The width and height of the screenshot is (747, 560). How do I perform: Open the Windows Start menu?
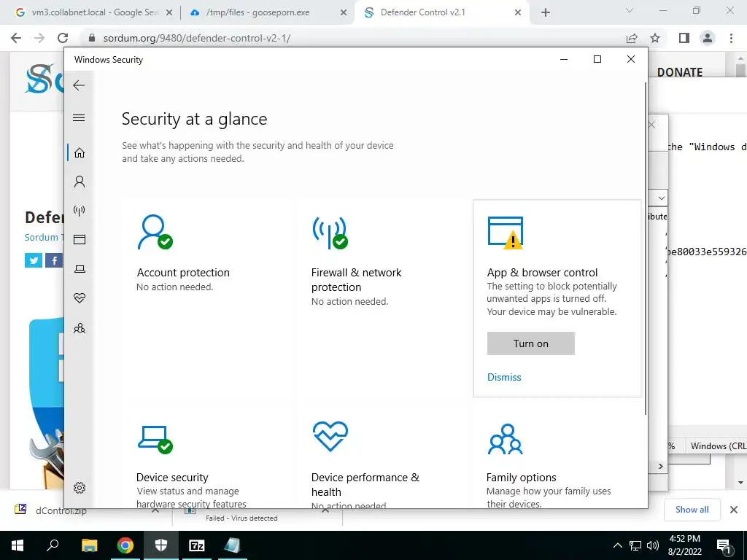click(x=18, y=545)
